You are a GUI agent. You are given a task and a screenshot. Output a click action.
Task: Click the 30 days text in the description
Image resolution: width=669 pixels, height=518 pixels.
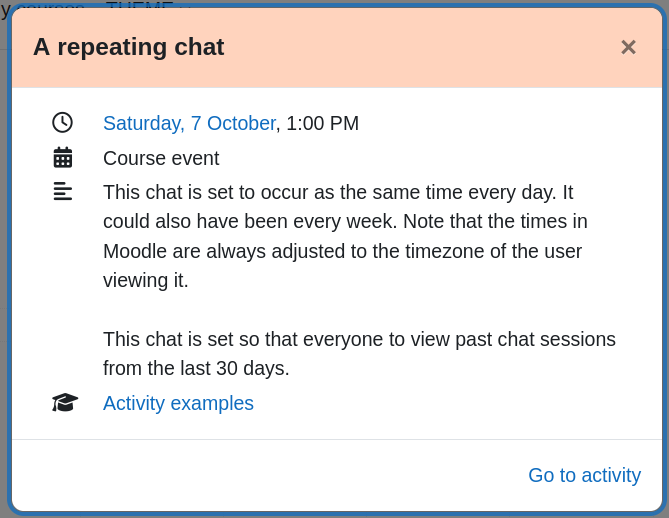coord(252,368)
